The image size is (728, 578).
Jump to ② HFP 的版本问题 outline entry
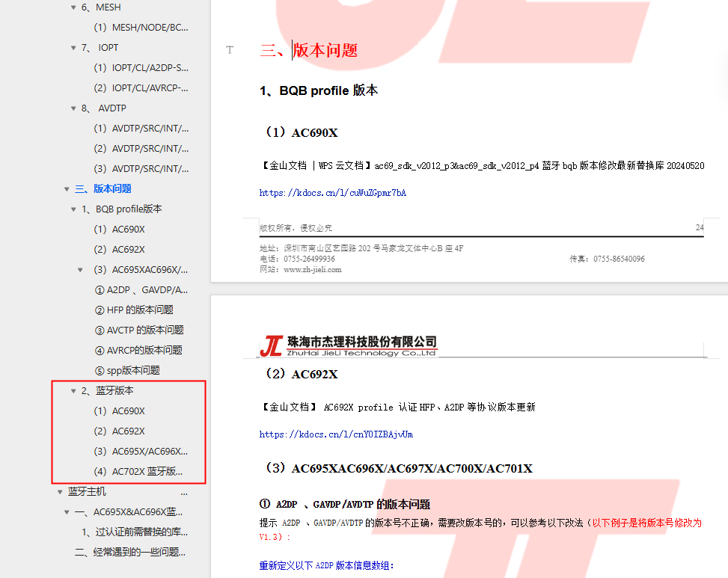coord(134,310)
